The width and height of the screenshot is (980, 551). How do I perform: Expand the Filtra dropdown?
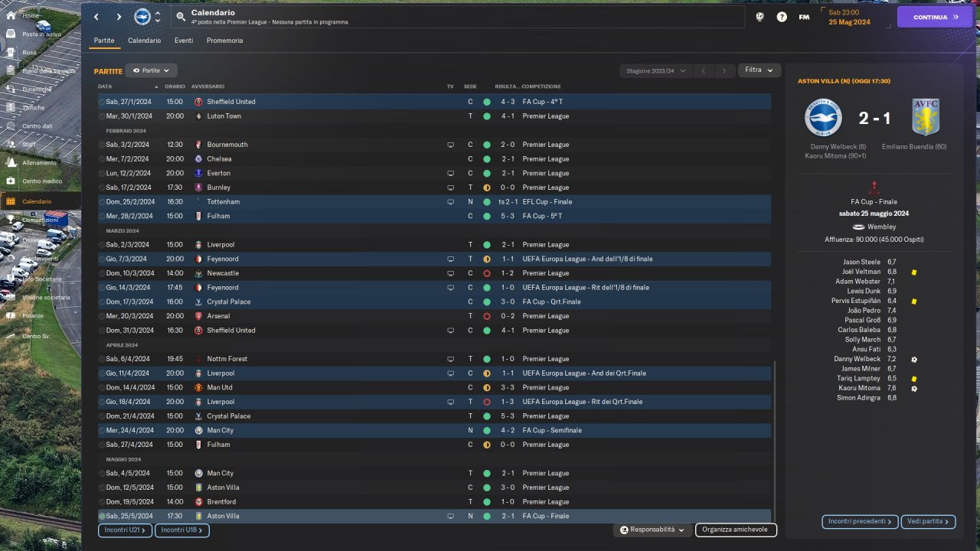[x=759, y=70]
